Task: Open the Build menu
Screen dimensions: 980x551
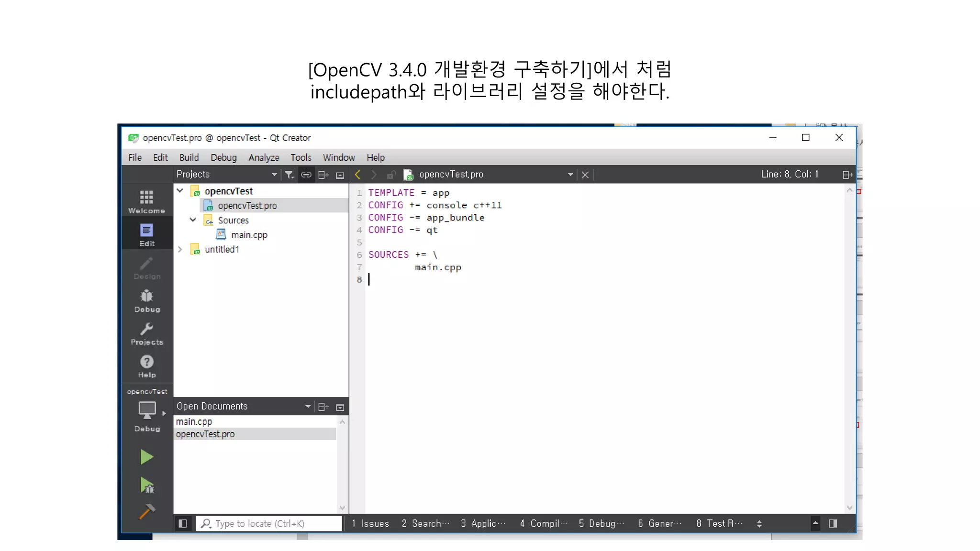Action: point(189,157)
